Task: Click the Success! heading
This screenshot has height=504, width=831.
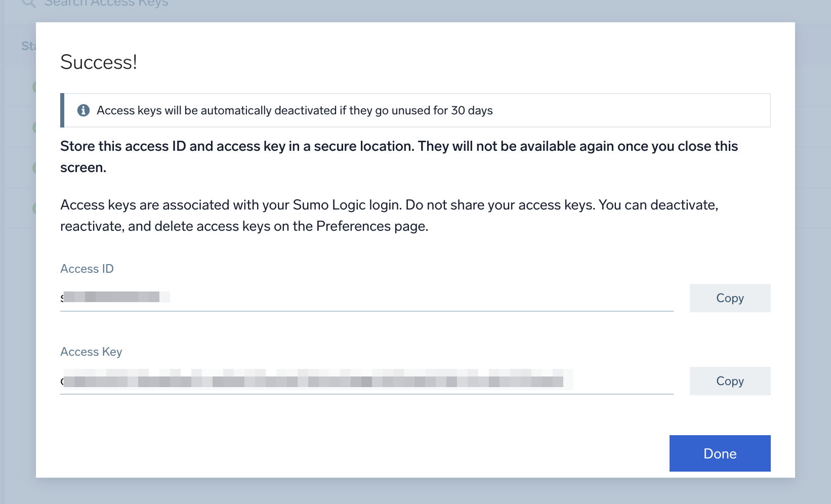Action: [99, 62]
